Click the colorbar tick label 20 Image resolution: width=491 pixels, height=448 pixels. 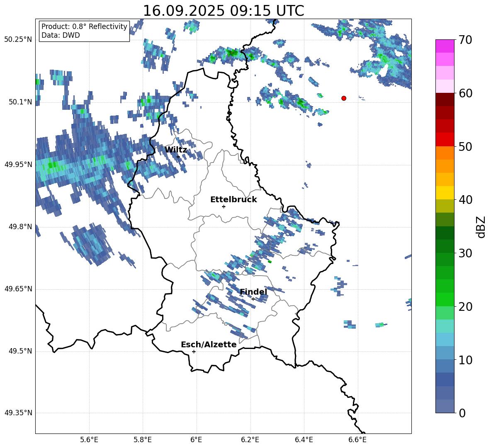point(465,307)
